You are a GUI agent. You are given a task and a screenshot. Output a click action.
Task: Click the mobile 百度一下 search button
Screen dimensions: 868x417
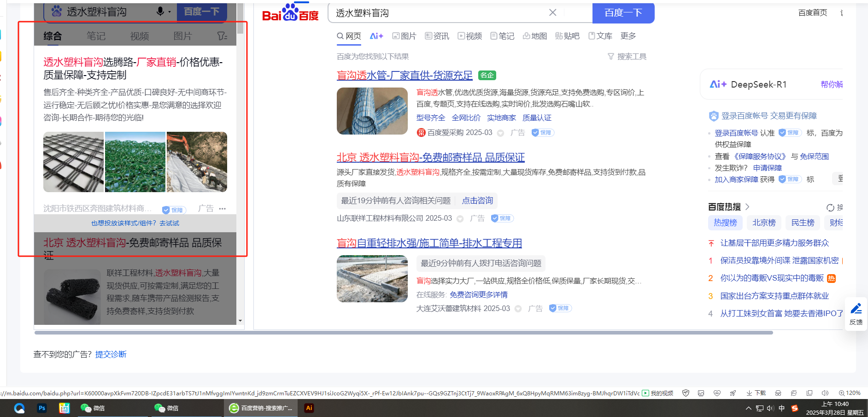[x=202, y=12]
